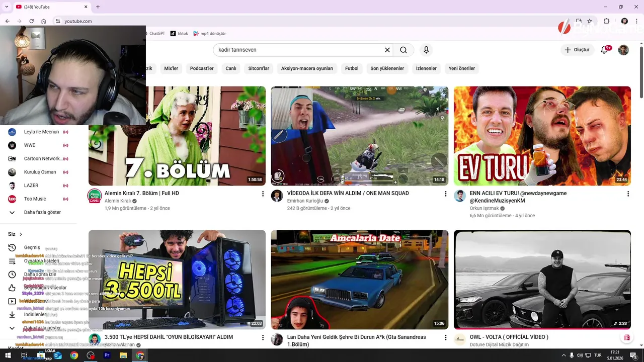Open the YouTube account avatar menu
644x362 pixels.
pyautogui.click(x=623, y=50)
